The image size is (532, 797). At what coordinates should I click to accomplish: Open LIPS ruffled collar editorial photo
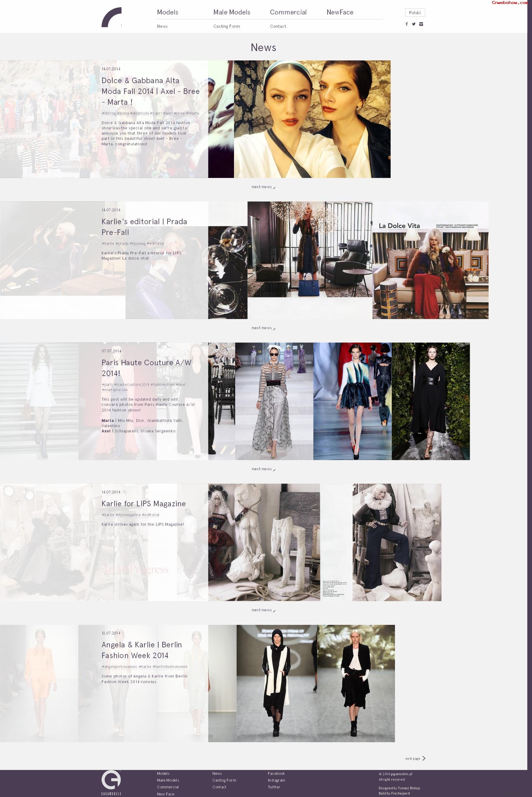click(397, 543)
